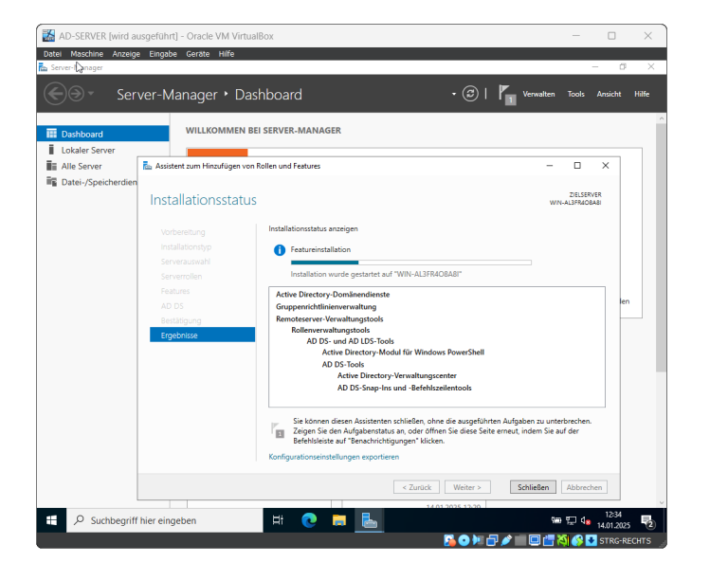Click the Featureinstallation progress bar
Screen dimensions: 728x562
pos(410,263)
